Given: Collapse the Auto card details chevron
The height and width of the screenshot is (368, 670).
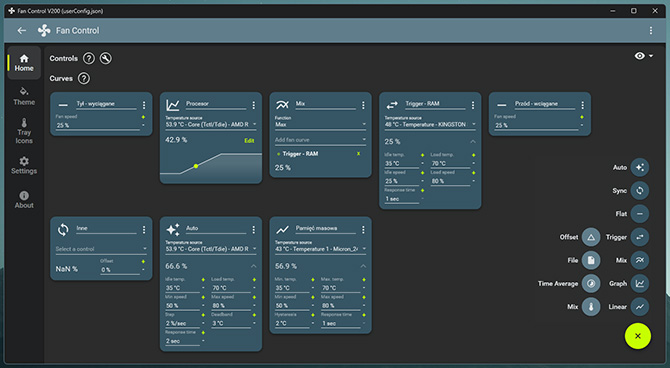Looking at the screenshot, I should pos(253,266).
